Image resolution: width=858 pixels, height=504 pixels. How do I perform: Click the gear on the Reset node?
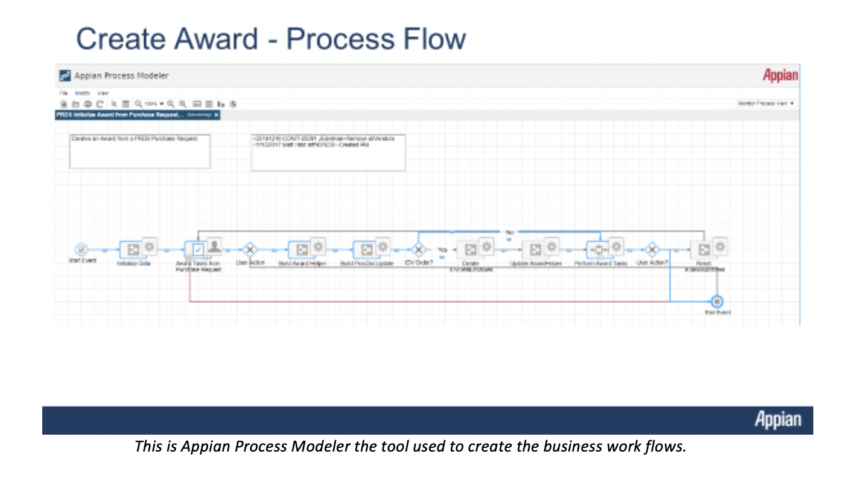click(x=720, y=245)
